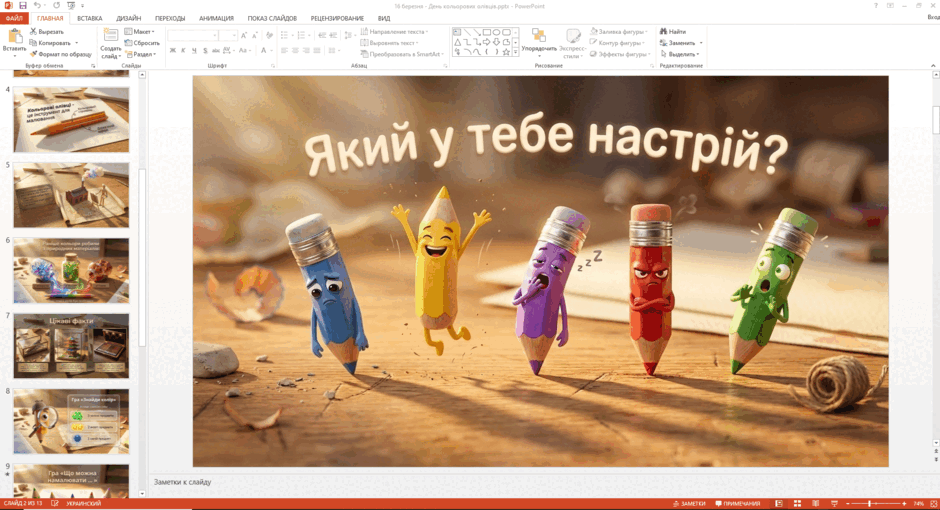Image resolution: width=940 pixels, height=510 pixels.
Task: Open font name combo box
Action: pyautogui.click(x=192, y=35)
